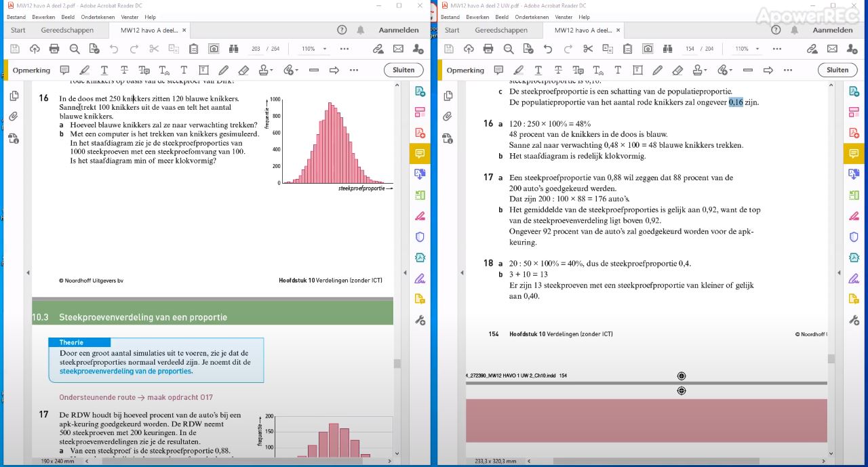Undo last action in deel 2 UW window
The width and height of the screenshot is (868, 467).
coord(548,49)
